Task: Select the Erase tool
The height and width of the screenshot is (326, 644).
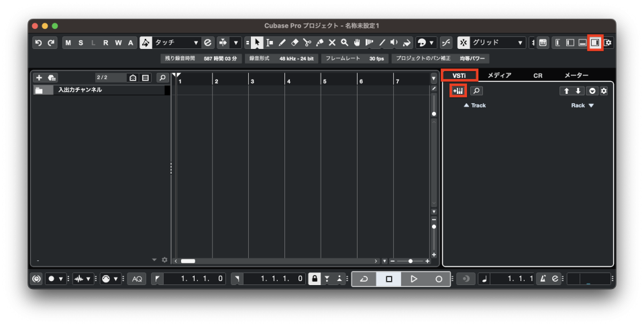Action: click(294, 43)
